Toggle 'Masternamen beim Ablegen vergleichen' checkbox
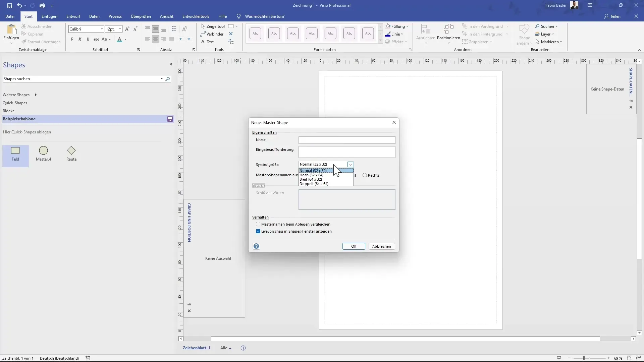This screenshot has height=362, width=644. tap(258, 224)
